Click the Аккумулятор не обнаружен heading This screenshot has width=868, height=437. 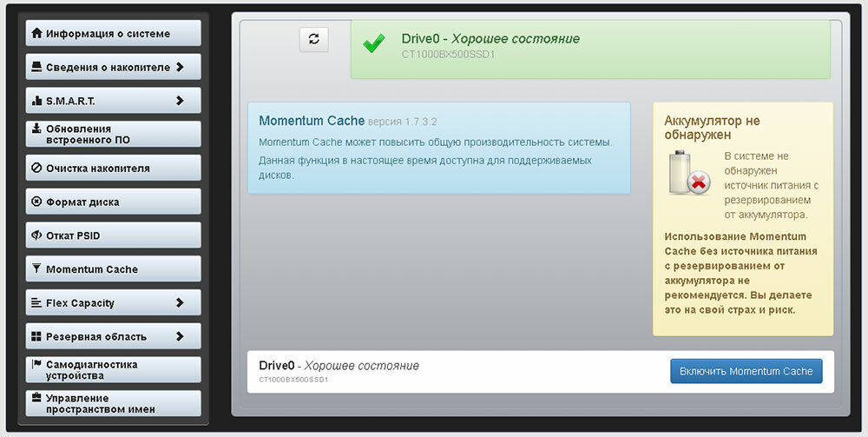712,128
